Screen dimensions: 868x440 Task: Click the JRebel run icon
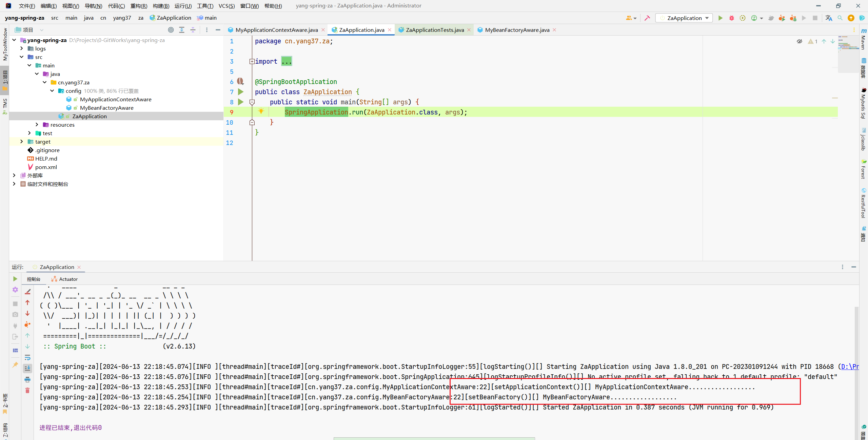[782, 18]
